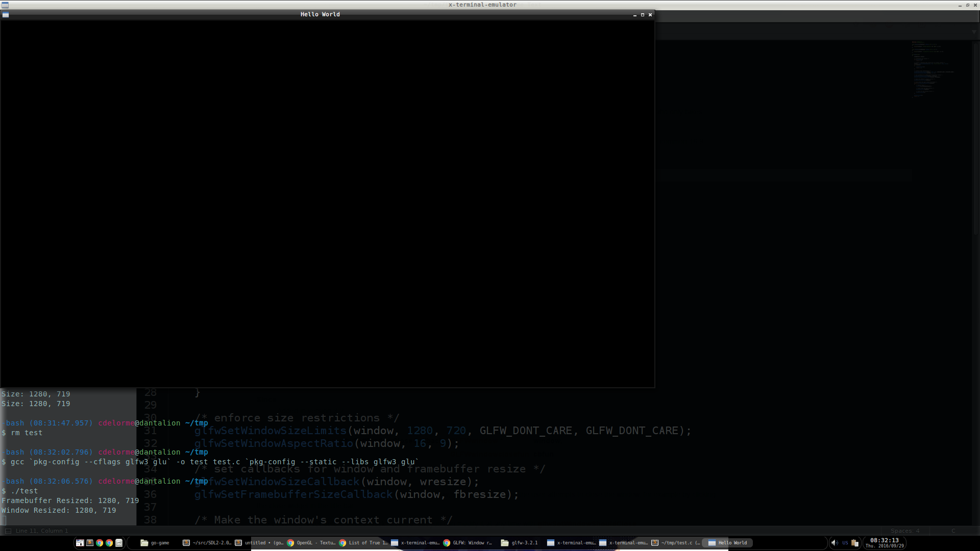Screen dimensions: 980x551
Task: Click the terminal prompt cursor line
Action: 51,520
